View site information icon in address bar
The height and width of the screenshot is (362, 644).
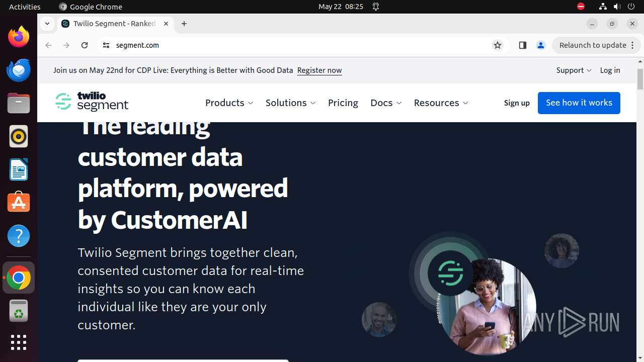coord(106,45)
